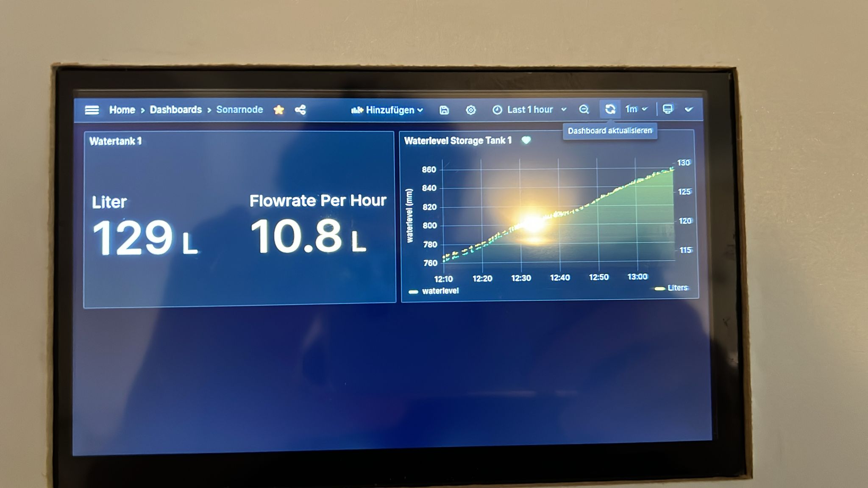The height and width of the screenshot is (488, 868).
Task: Click the settings gear icon
Action: pos(472,110)
